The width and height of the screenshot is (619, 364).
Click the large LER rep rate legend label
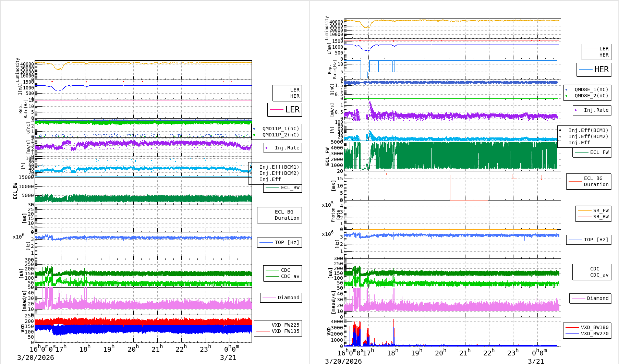click(292, 110)
